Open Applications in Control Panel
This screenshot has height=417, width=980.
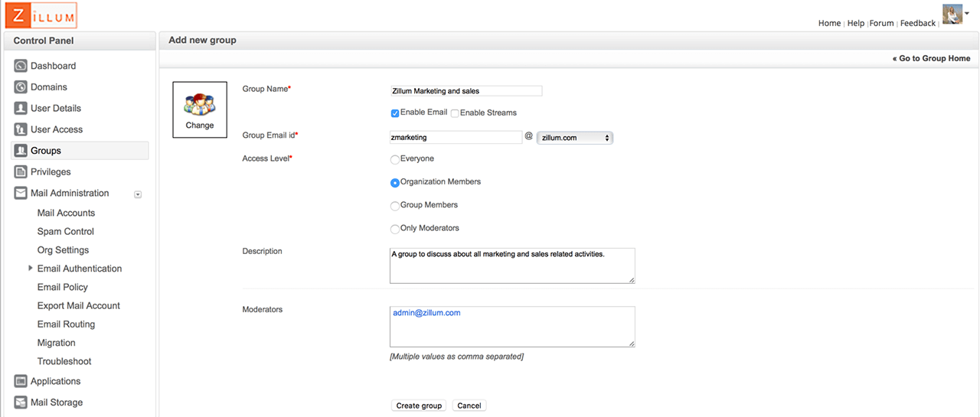55,381
